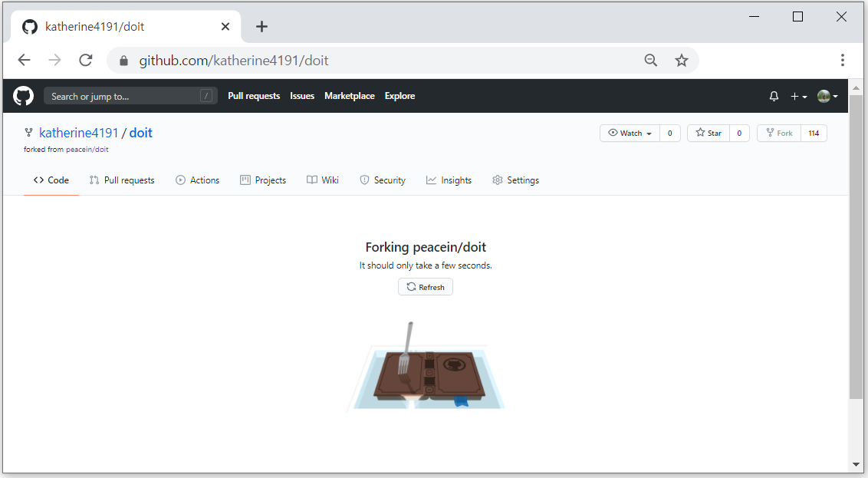Open the Watch dropdown
Screen dimensions: 868x478
(630, 133)
